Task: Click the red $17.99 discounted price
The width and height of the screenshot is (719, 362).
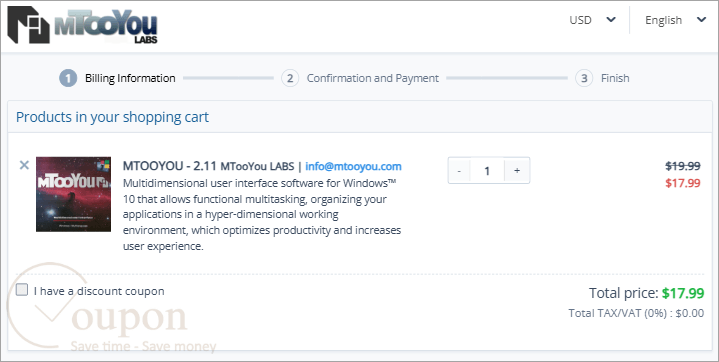Action: point(683,183)
